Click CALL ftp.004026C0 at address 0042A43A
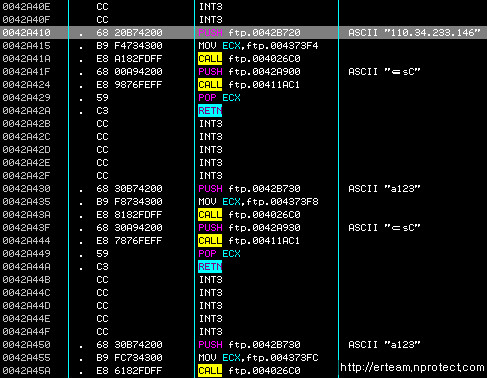 point(249,215)
